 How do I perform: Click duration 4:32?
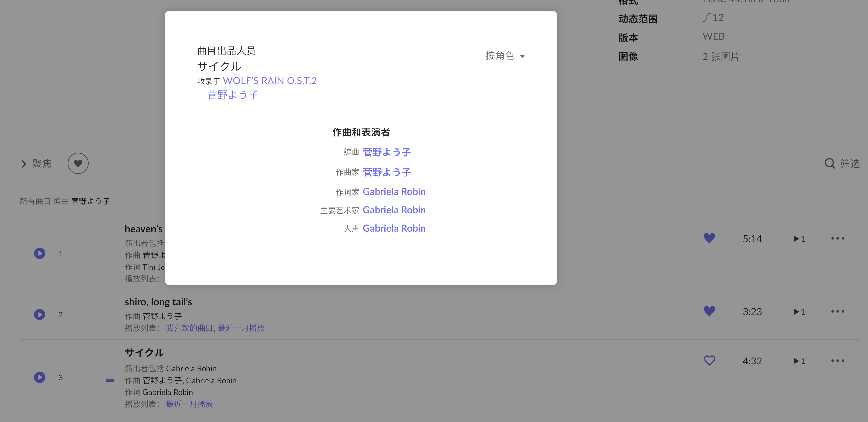(x=752, y=361)
